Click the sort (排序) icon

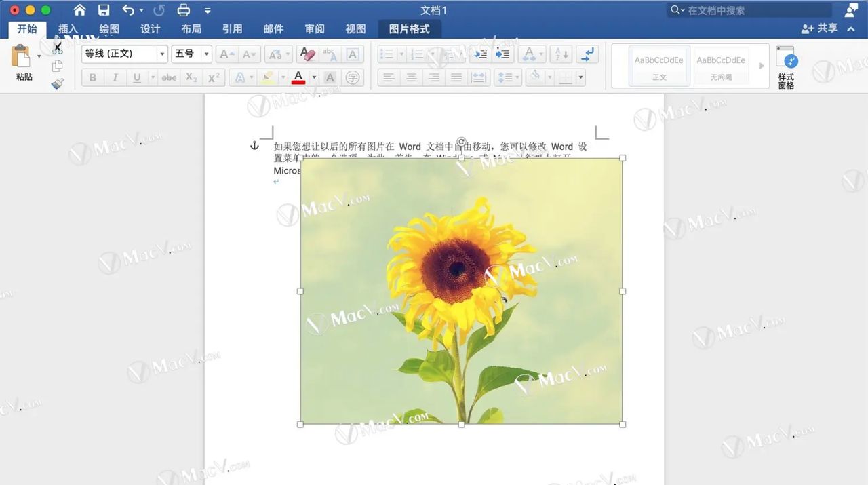[561, 54]
